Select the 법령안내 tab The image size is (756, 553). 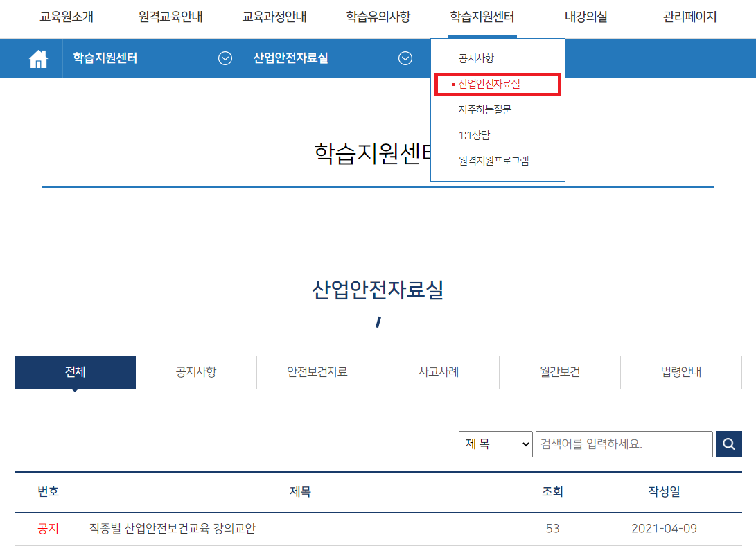[x=681, y=372]
